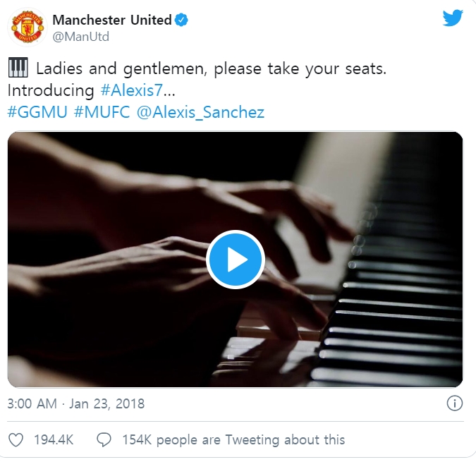Screen dimensions: 476x462
Task: Open the Manchester United display name
Action: coord(112,20)
